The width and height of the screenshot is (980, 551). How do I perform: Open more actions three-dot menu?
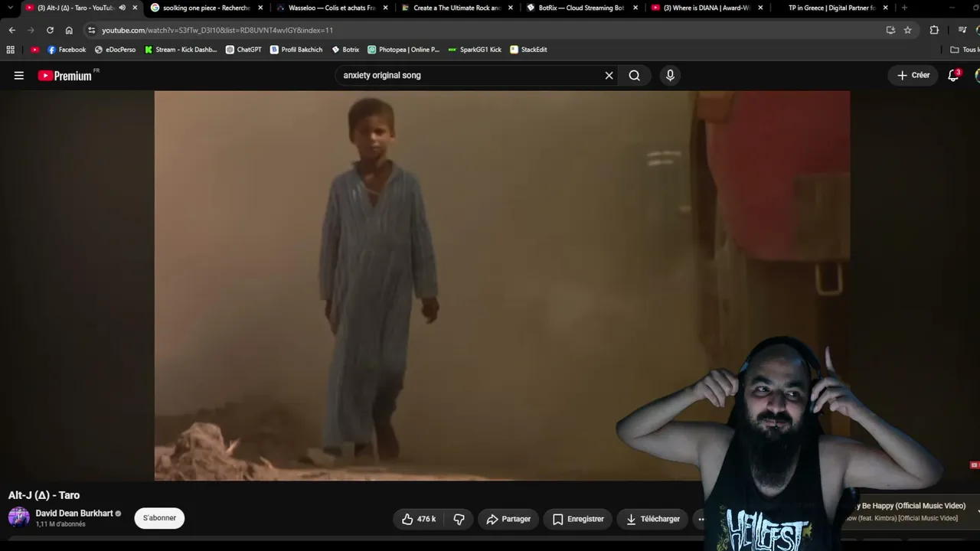[701, 519]
